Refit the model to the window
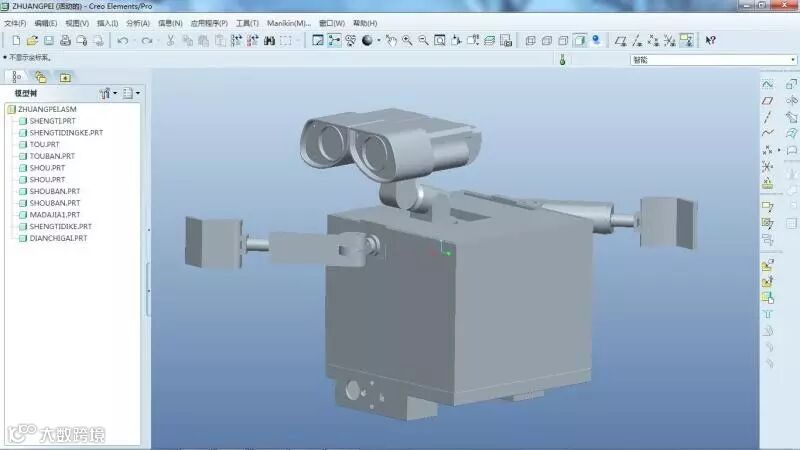The height and width of the screenshot is (450, 800). (440, 40)
